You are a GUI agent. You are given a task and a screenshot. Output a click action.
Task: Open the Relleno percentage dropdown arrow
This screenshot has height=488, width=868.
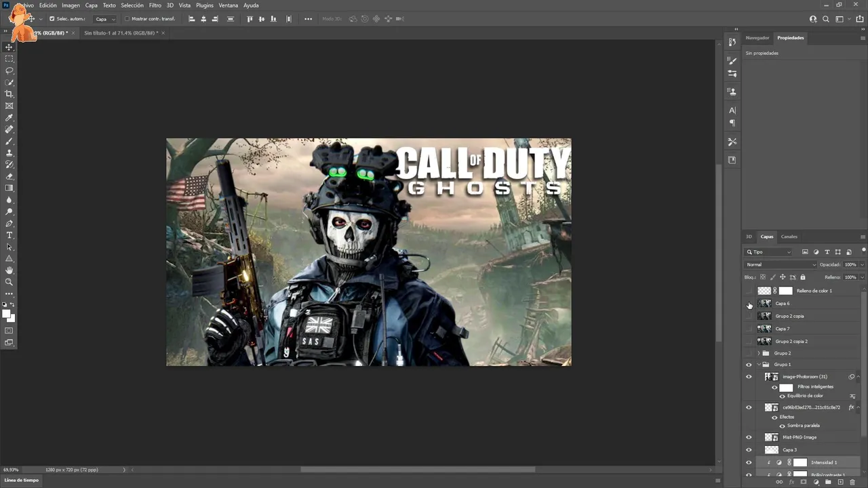tap(862, 277)
